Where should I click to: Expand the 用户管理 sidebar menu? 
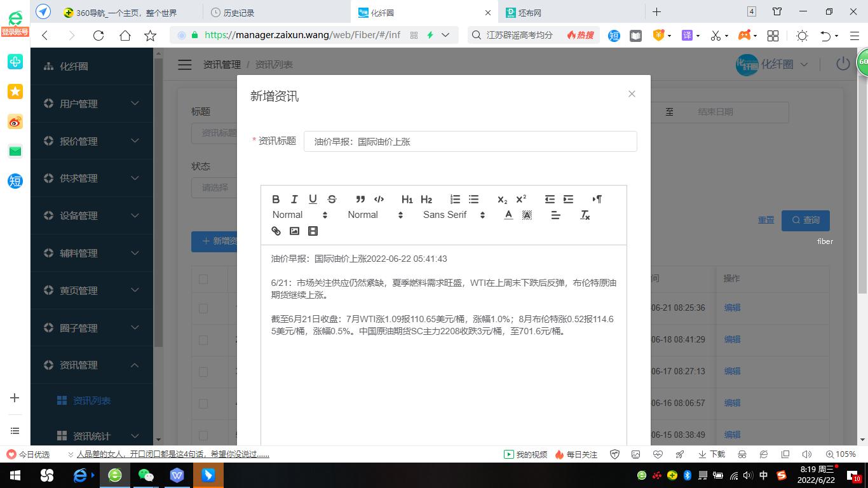click(92, 104)
